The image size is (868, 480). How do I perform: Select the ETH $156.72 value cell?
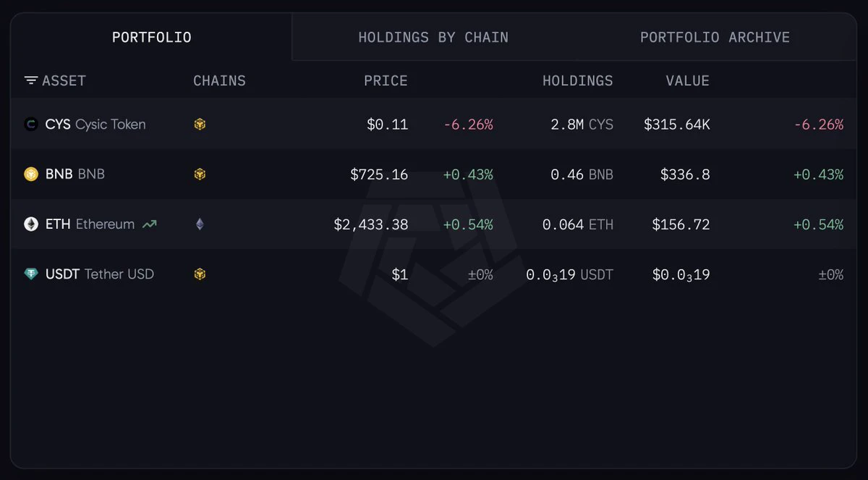(681, 224)
